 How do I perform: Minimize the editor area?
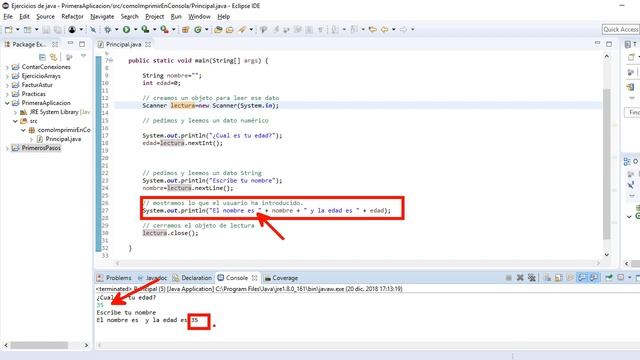tap(598, 43)
